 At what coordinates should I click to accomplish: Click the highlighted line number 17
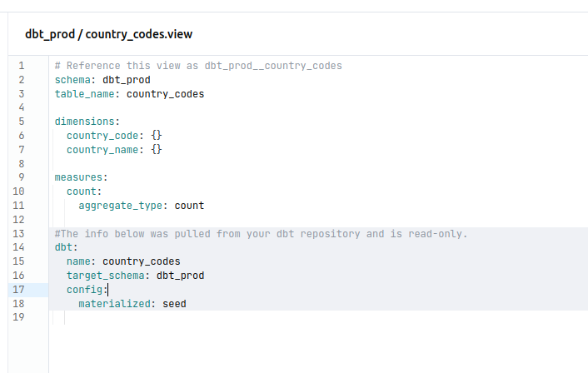click(21, 290)
